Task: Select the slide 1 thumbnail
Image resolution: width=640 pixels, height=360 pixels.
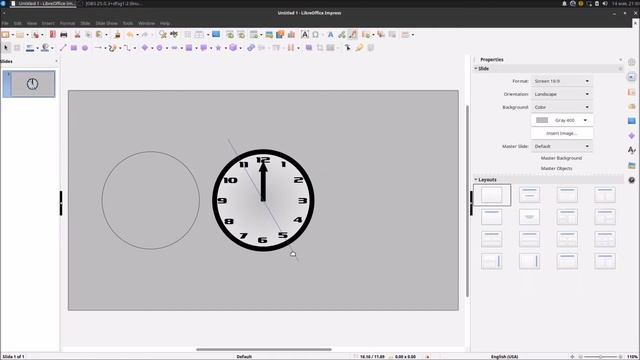Action: [x=29, y=84]
